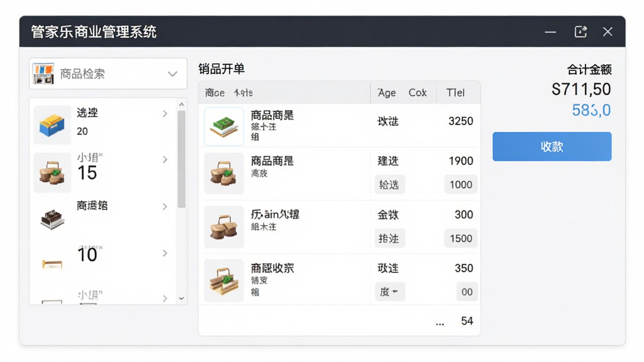Expand the bottom cut-off sidebar item chevron
The image size is (644, 362).
165,299
